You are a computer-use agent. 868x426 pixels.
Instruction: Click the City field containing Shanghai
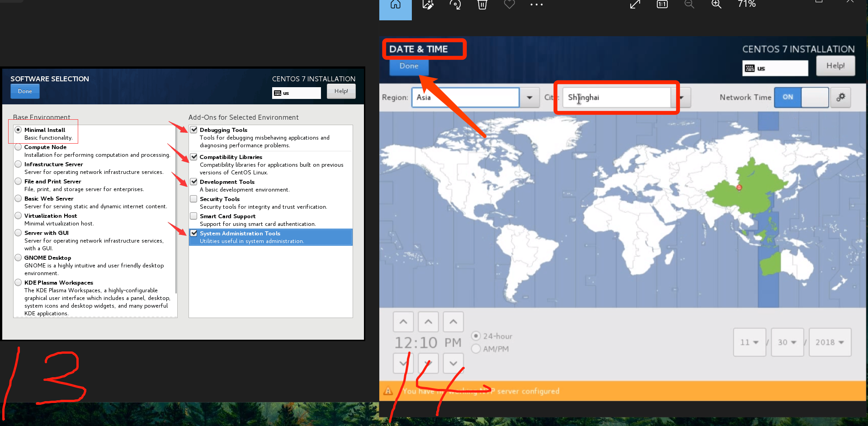(617, 97)
